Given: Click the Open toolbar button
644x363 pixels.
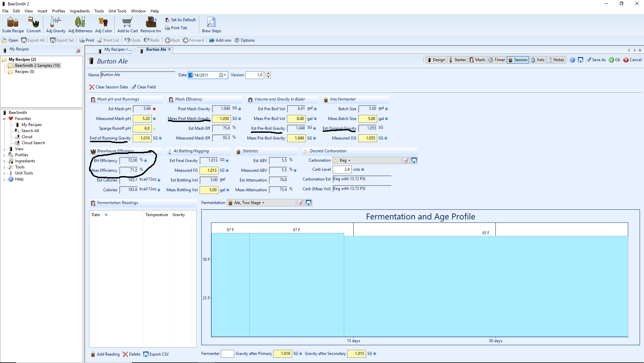Looking at the screenshot, I should [x=10, y=40].
